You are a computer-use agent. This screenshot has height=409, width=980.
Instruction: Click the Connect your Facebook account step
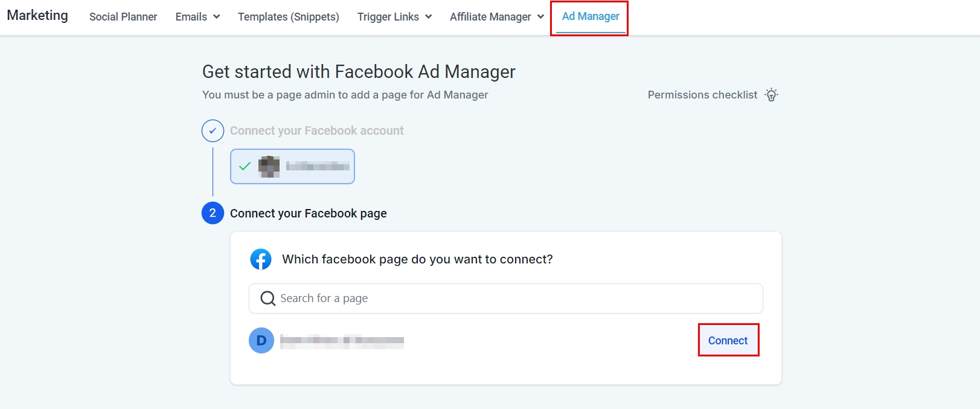pos(316,130)
